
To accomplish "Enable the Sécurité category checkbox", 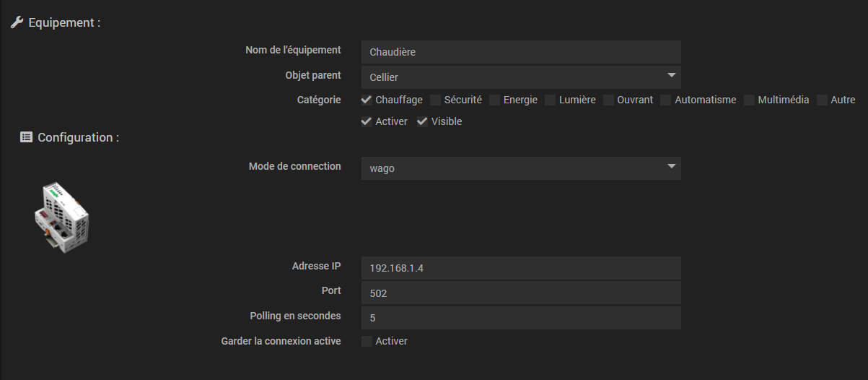I will (x=435, y=100).
